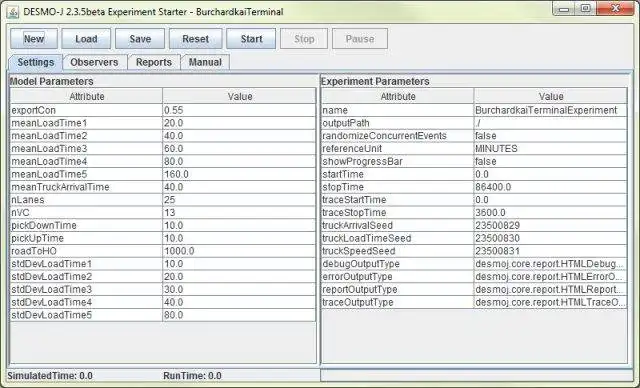Select the stdDevLoadTime1 attribute cell
The height and width of the screenshot is (388, 640).
click(x=87, y=264)
